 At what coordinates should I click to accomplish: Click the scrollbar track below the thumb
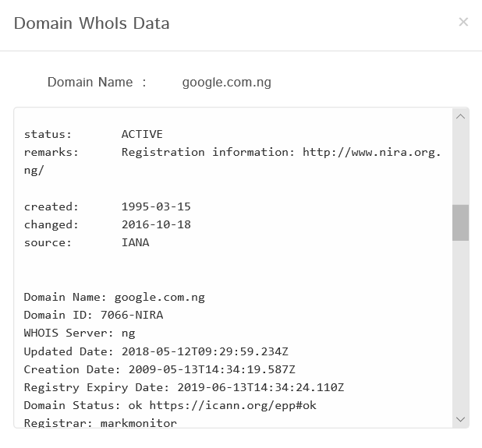pyautogui.click(x=460, y=327)
